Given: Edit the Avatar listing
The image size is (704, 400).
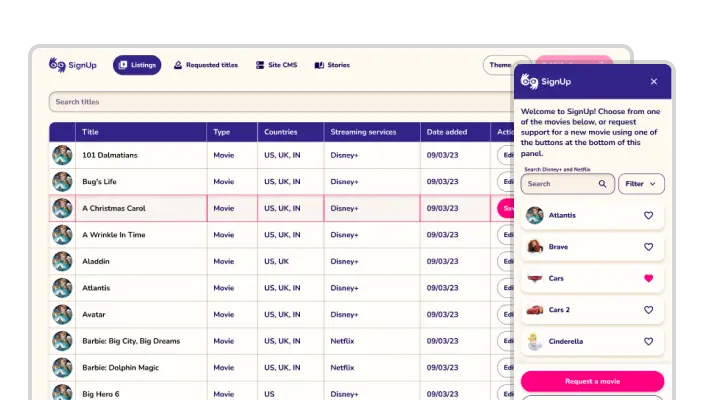Looking at the screenshot, I should coord(506,314).
